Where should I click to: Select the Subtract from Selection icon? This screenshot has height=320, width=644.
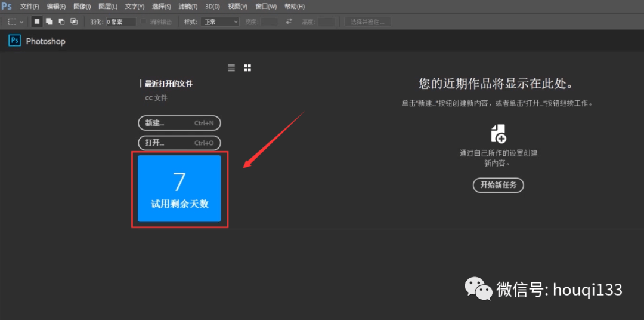(x=61, y=22)
